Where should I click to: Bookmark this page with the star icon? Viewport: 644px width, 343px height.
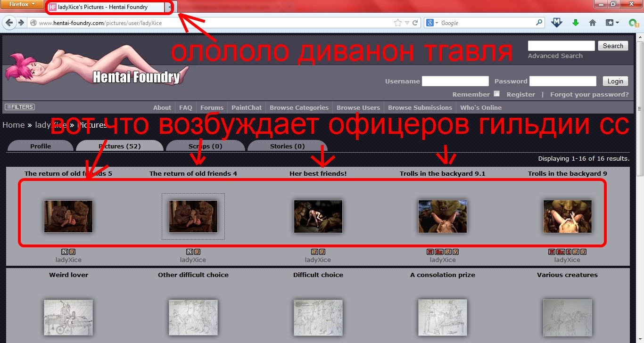tap(398, 23)
